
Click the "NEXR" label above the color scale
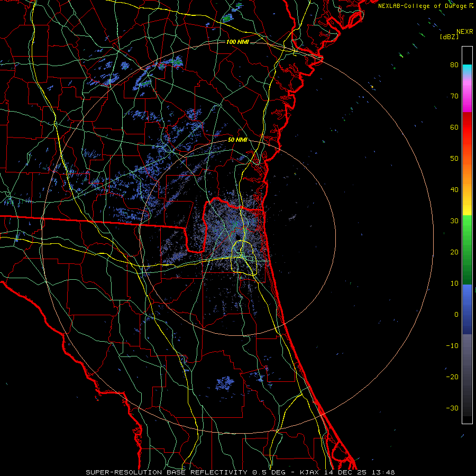(x=465, y=32)
